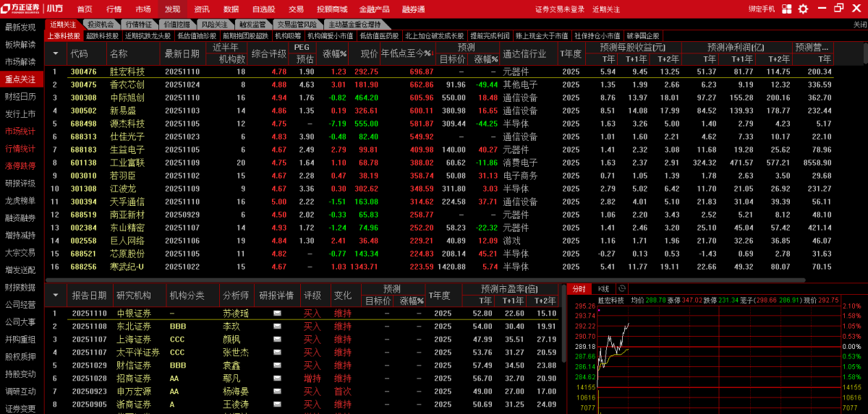Open 研报评级 in the left sidebar

pyautogui.click(x=20, y=183)
